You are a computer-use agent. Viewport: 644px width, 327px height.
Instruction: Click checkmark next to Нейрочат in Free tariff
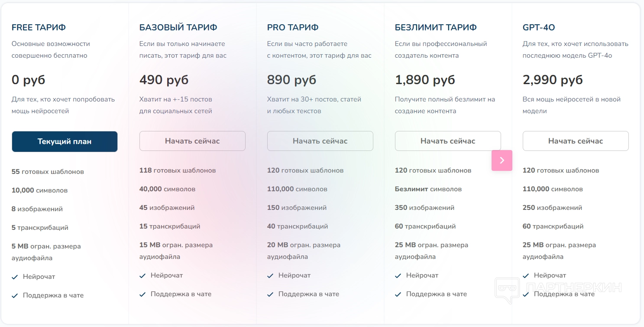click(15, 277)
